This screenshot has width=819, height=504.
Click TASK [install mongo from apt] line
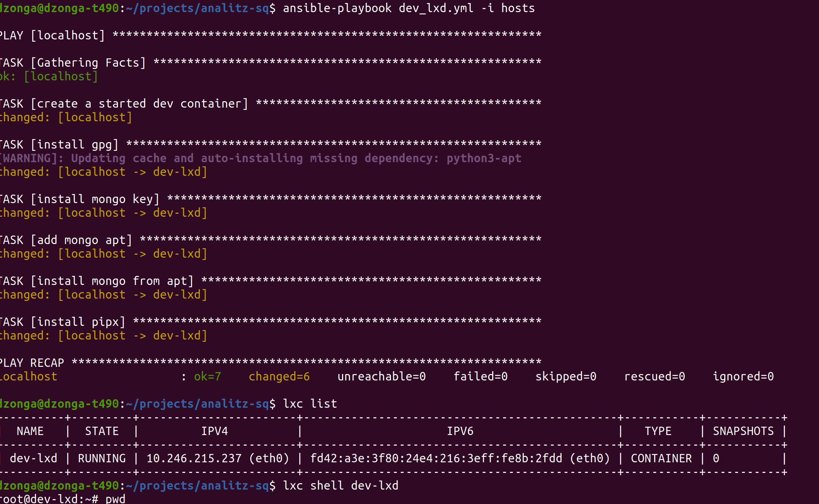point(271,281)
